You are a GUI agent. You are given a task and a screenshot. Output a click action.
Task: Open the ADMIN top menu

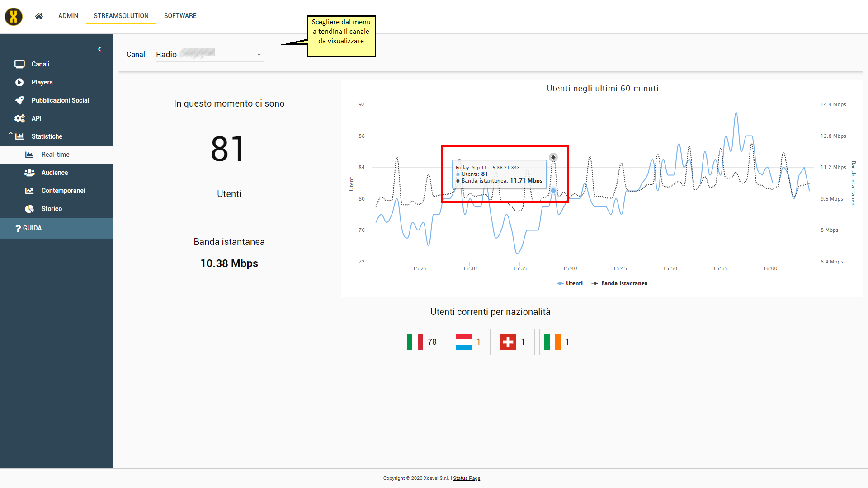68,16
